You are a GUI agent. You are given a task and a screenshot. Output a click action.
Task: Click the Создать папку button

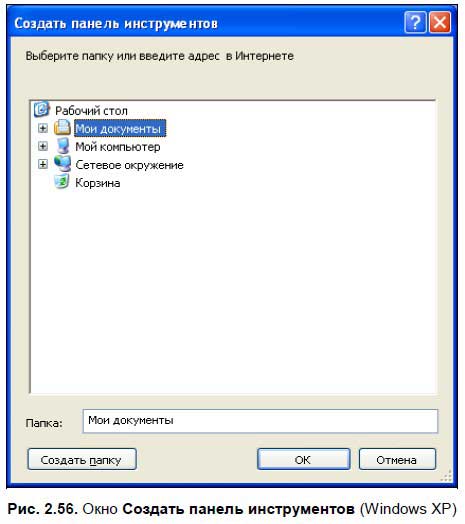(x=82, y=460)
